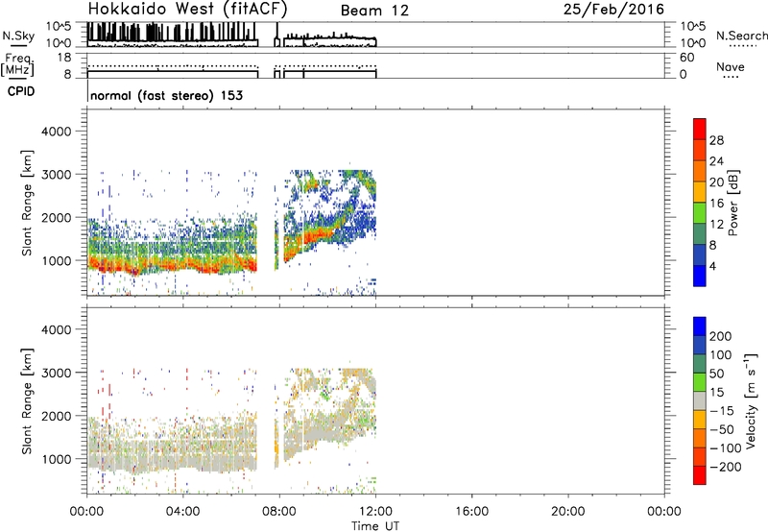Click the '08:00' time axis label
The image size is (768, 532).
[x=279, y=512]
